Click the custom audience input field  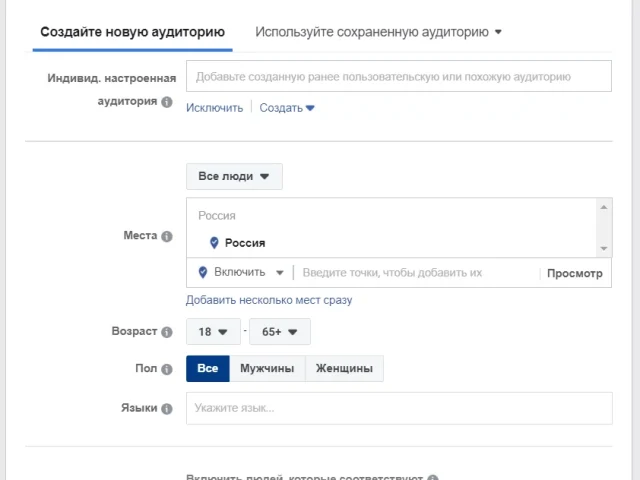(x=399, y=76)
